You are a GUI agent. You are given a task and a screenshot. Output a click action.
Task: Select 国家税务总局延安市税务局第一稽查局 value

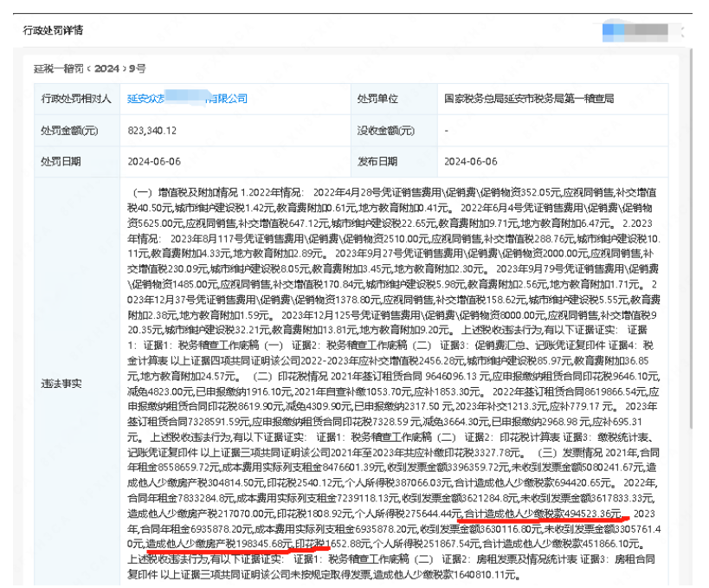coord(529,98)
